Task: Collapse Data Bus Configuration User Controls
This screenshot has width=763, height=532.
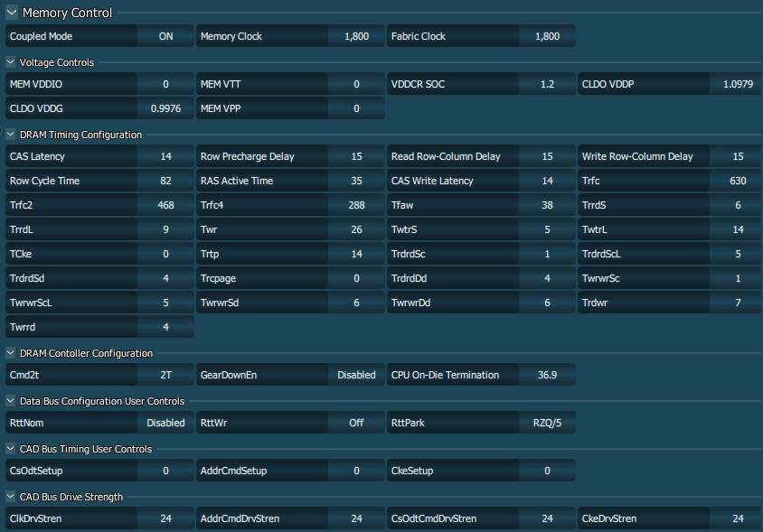Action: pyautogui.click(x=12, y=401)
